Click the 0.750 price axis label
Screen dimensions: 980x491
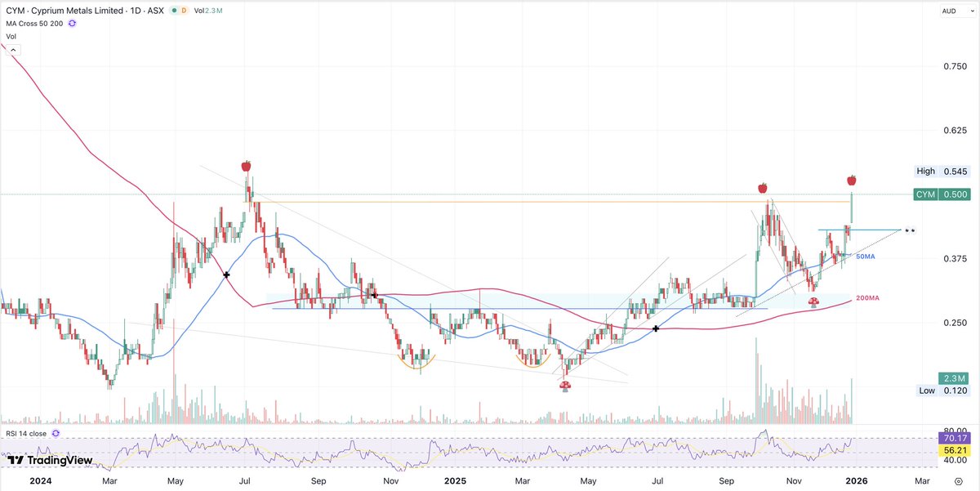pyautogui.click(x=955, y=67)
